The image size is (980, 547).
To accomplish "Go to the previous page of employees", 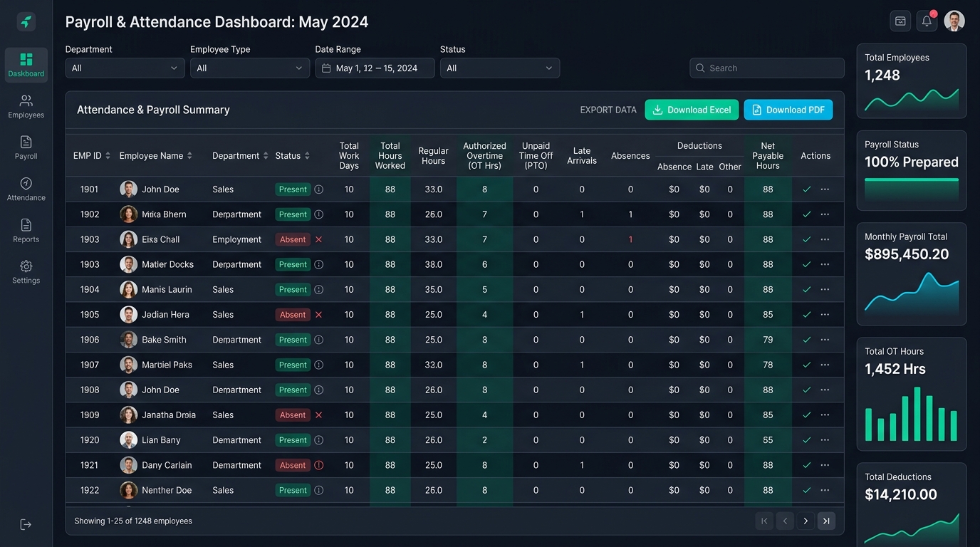I will pos(785,521).
